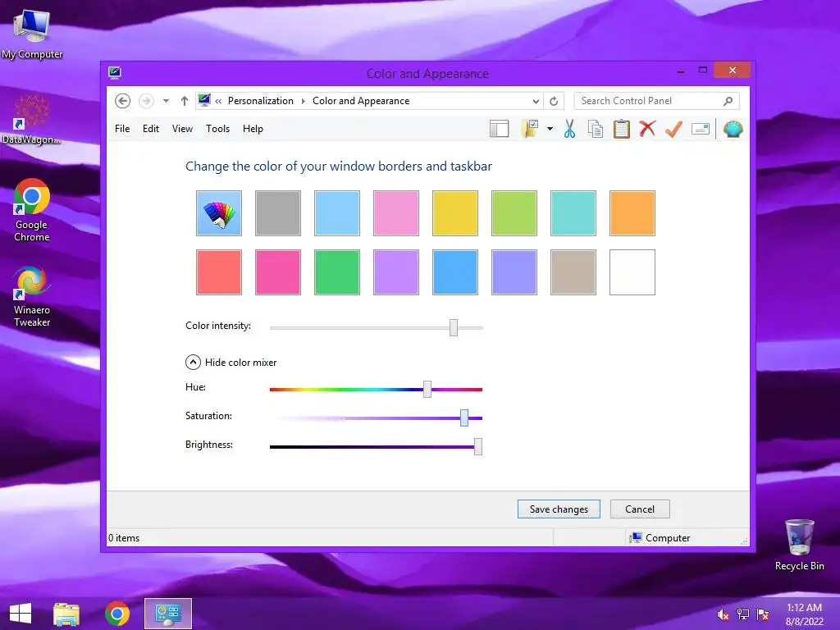Open folder options dropdown arrow in toolbar

click(x=550, y=129)
